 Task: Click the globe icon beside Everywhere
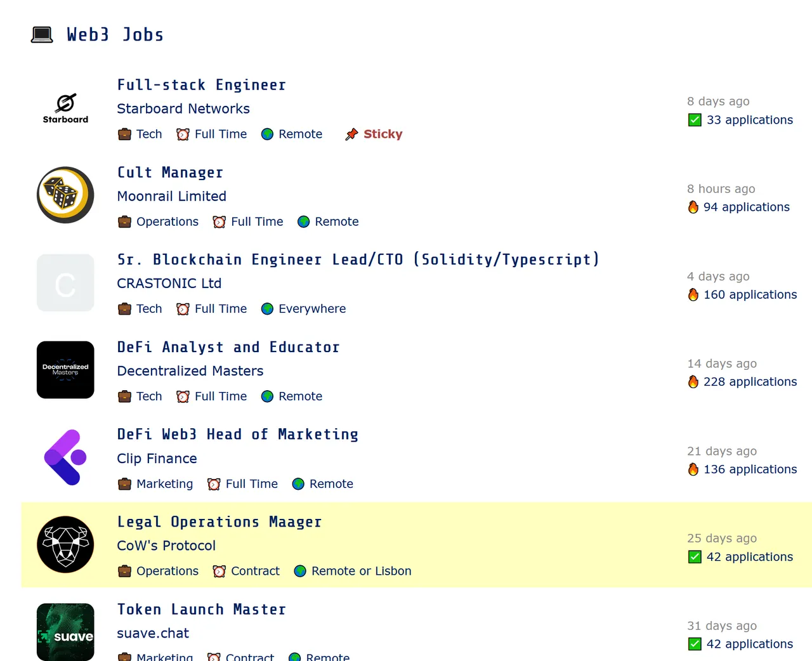267,309
